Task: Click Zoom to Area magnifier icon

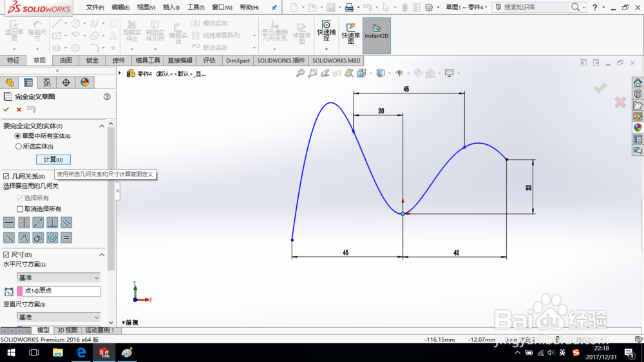Action: pyautogui.click(x=312, y=73)
